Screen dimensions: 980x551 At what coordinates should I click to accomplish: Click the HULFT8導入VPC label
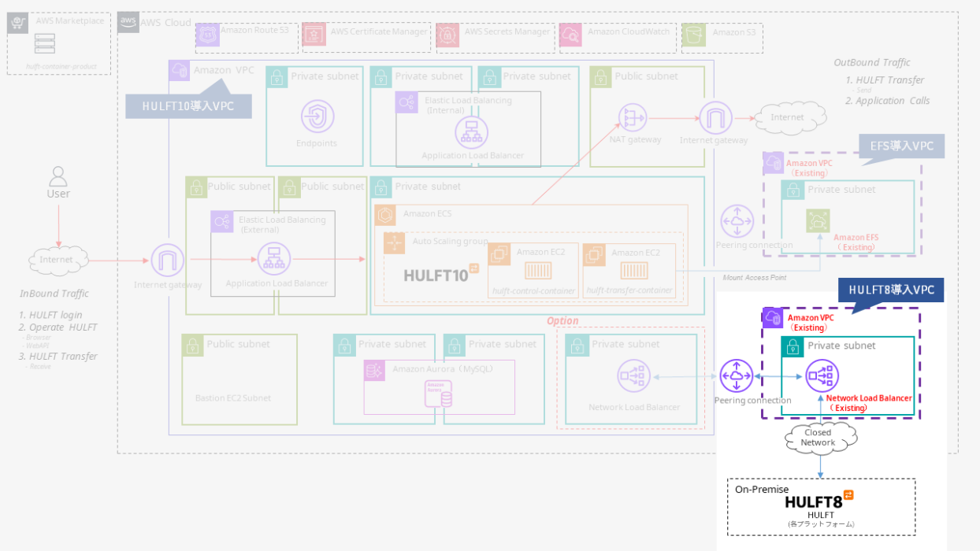(891, 290)
